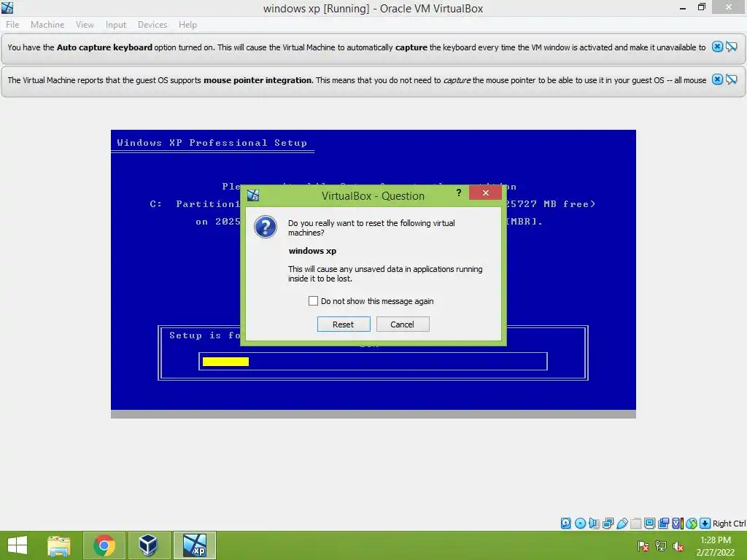Click the keyboard capture host key indicator
This screenshot has height=560, width=747.
pos(705,524)
